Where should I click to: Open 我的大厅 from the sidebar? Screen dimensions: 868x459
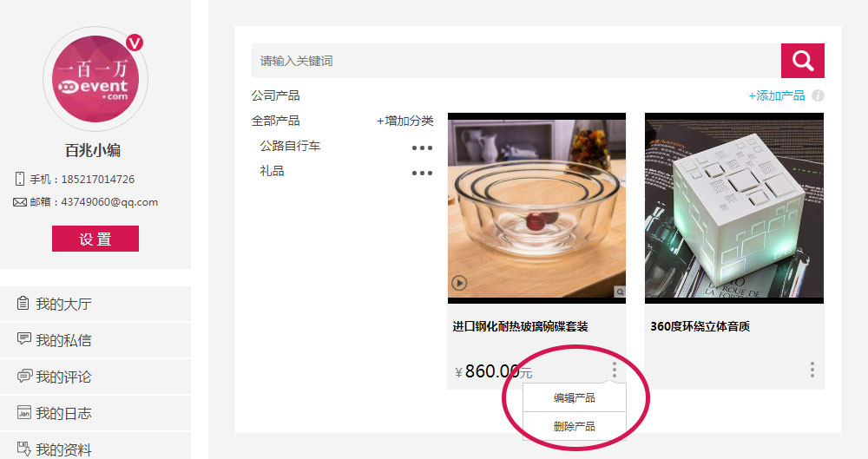coord(95,304)
